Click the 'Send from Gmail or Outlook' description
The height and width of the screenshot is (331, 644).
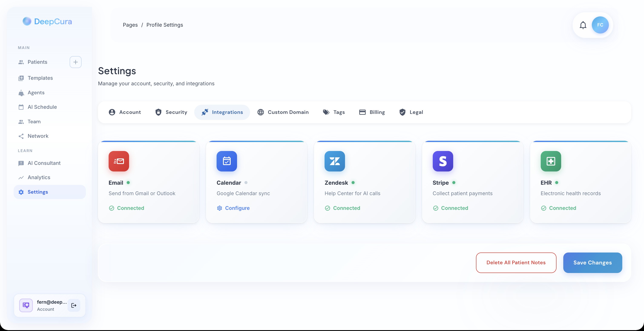(x=142, y=193)
